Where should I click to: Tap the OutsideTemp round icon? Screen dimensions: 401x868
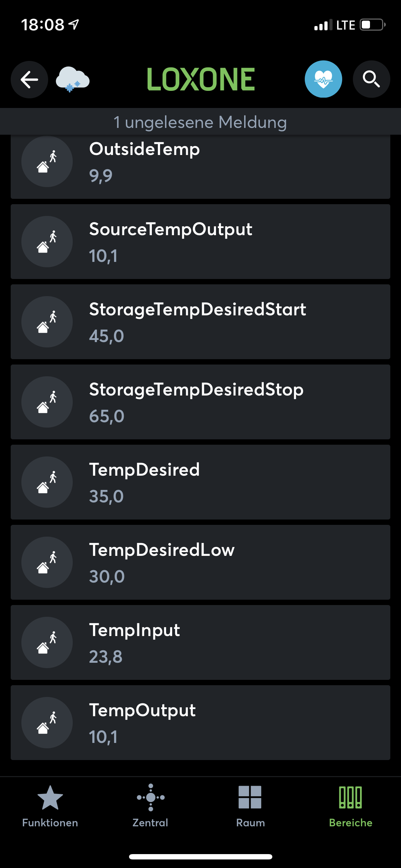[x=47, y=161]
